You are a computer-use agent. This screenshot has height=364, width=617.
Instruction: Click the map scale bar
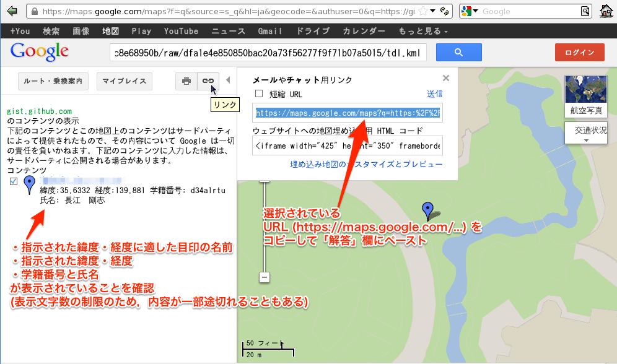click(268, 349)
